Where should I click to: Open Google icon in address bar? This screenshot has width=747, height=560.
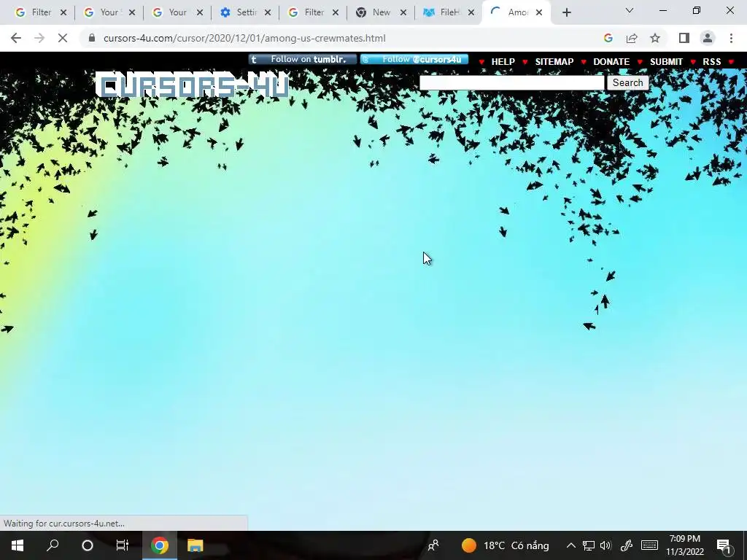pyautogui.click(x=608, y=38)
